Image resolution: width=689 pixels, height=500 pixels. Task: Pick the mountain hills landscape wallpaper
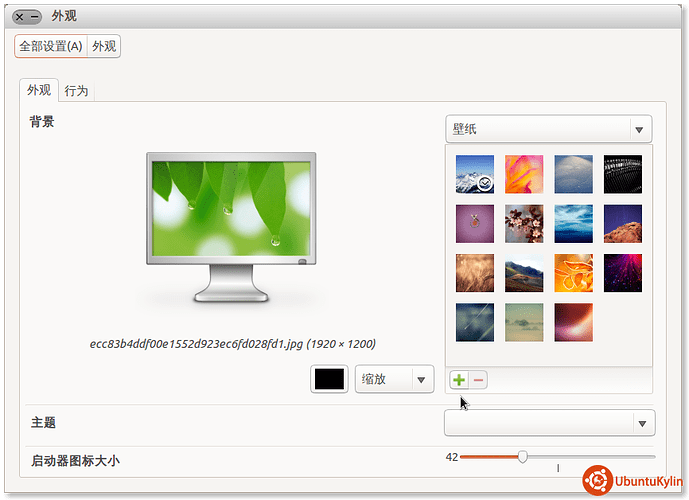click(524, 273)
